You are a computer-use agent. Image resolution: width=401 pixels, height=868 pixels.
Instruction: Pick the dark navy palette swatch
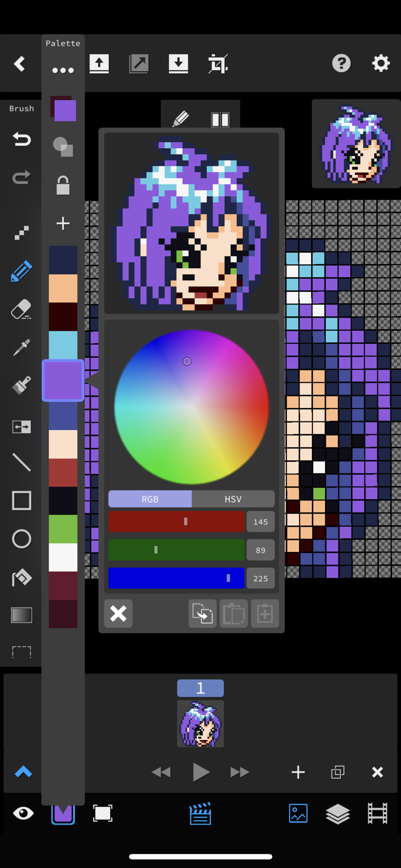[63, 260]
